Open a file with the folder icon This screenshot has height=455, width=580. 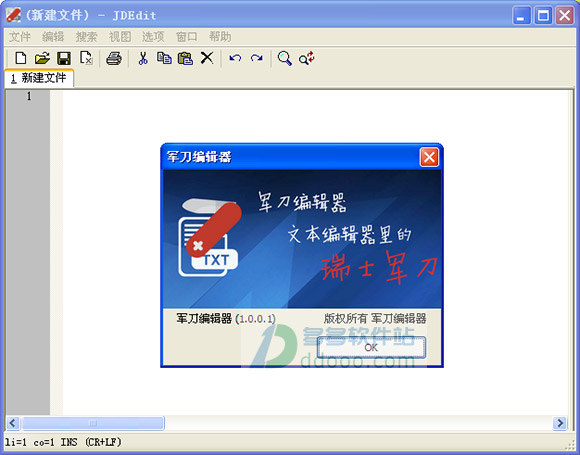coord(42,58)
